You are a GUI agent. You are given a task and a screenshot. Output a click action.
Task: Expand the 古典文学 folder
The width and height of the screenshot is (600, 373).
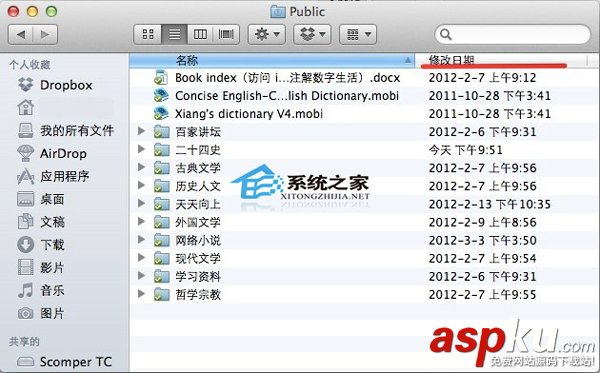[x=141, y=167]
